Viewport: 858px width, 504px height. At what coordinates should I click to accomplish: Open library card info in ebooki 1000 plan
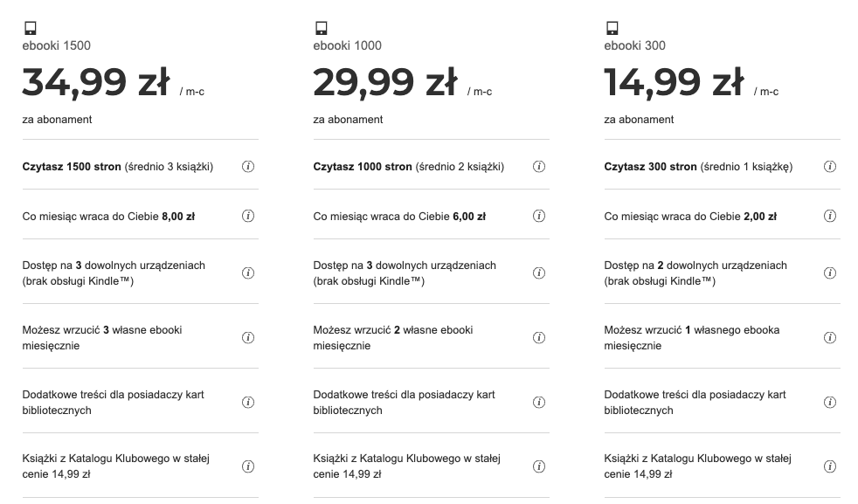click(539, 402)
